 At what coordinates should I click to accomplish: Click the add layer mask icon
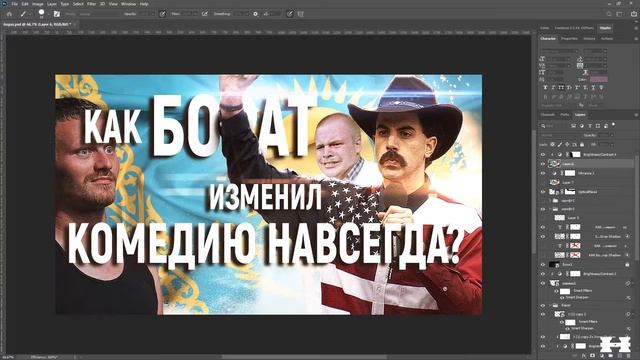coord(592,356)
